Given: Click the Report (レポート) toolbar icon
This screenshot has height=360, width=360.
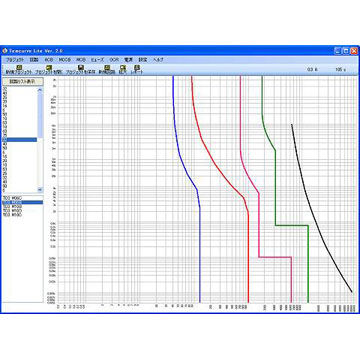Looking at the screenshot, I should [x=136, y=67].
